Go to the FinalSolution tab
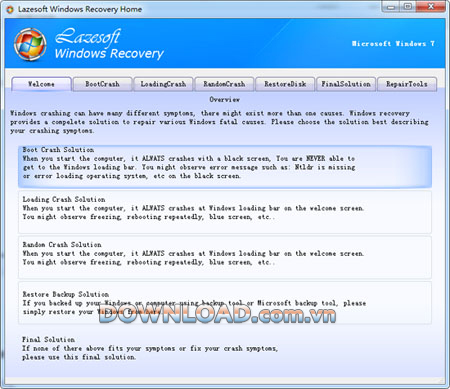The image size is (450, 389). tap(346, 84)
